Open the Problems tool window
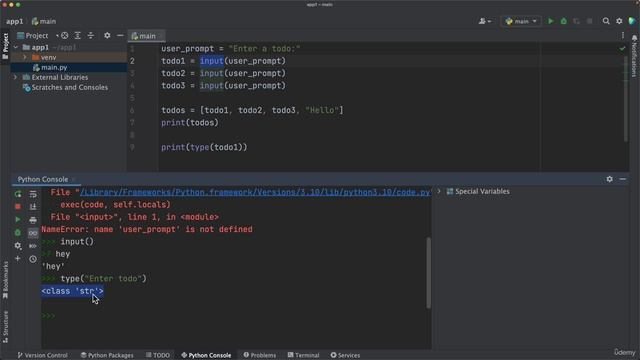 260,355
